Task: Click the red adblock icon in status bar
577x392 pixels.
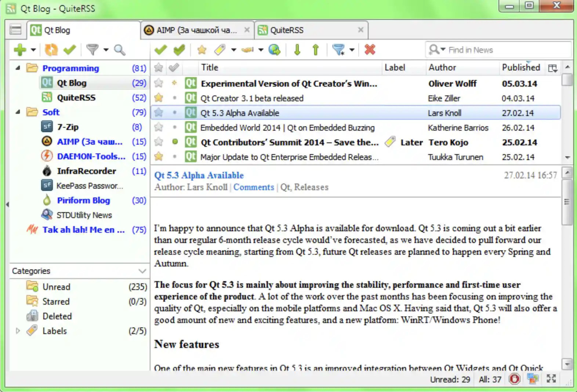Action: point(515,379)
